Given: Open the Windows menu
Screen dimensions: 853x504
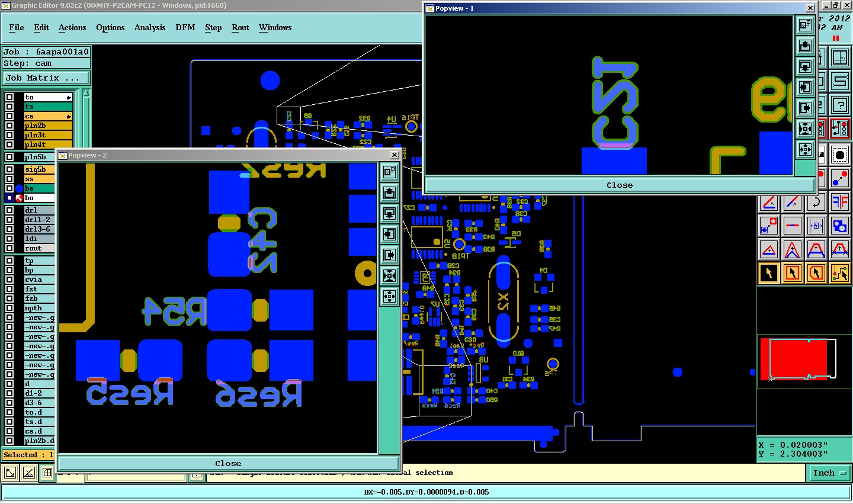Looking at the screenshot, I should pyautogui.click(x=275, y=27).
